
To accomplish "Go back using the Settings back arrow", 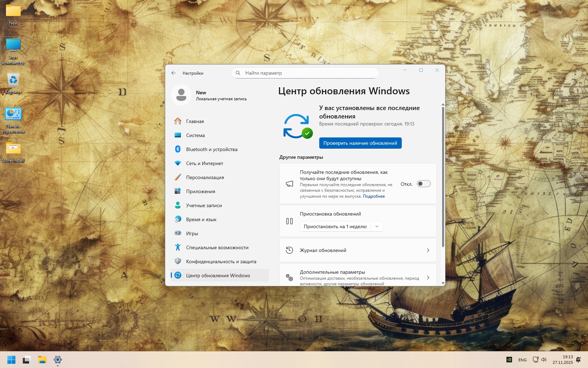I will [x=174, y=73].
